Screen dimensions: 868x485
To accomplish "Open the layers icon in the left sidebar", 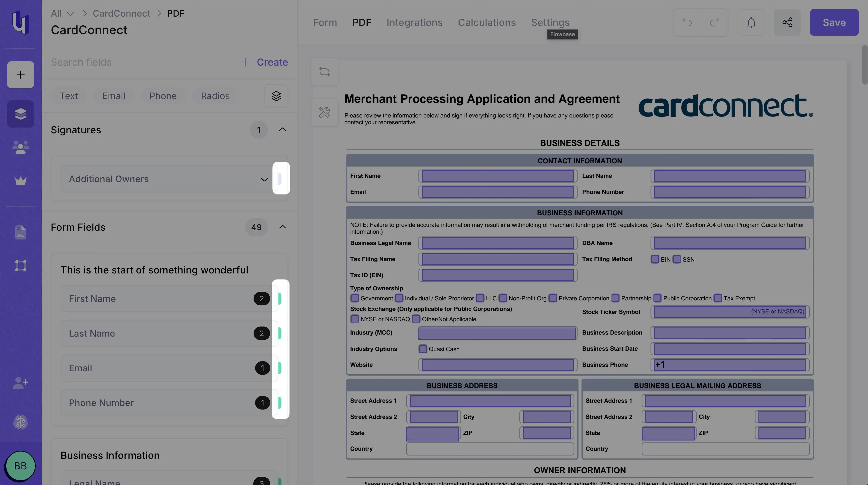I will click(21, 114).
